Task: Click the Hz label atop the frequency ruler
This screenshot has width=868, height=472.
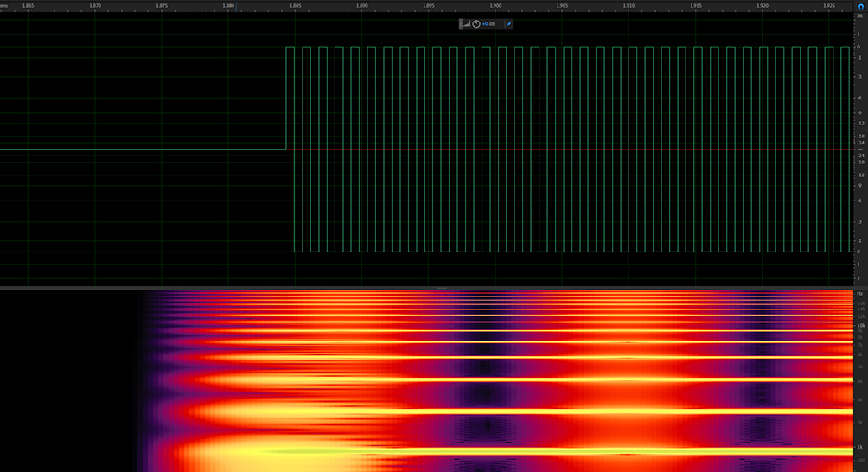Action: coord(859,294)
